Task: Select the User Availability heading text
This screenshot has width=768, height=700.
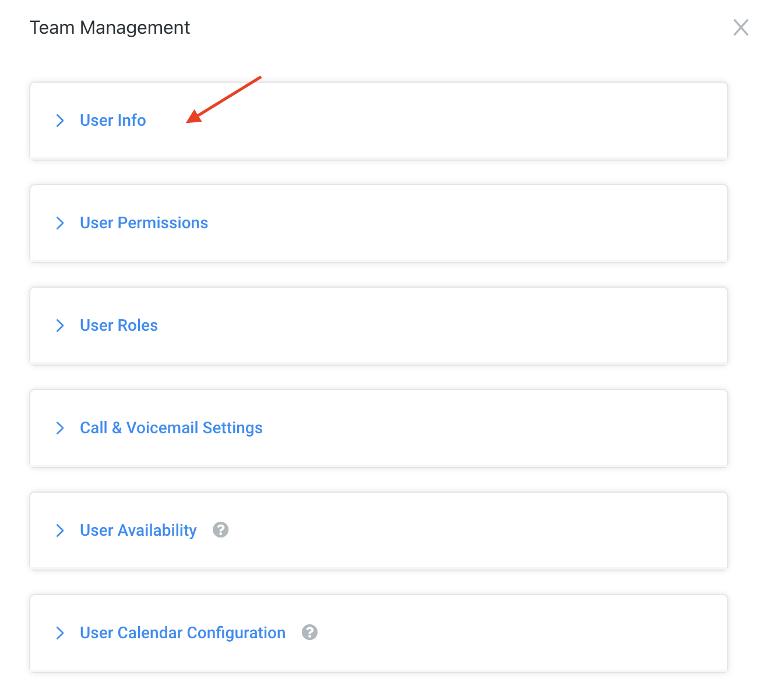Action: point(138,531)
